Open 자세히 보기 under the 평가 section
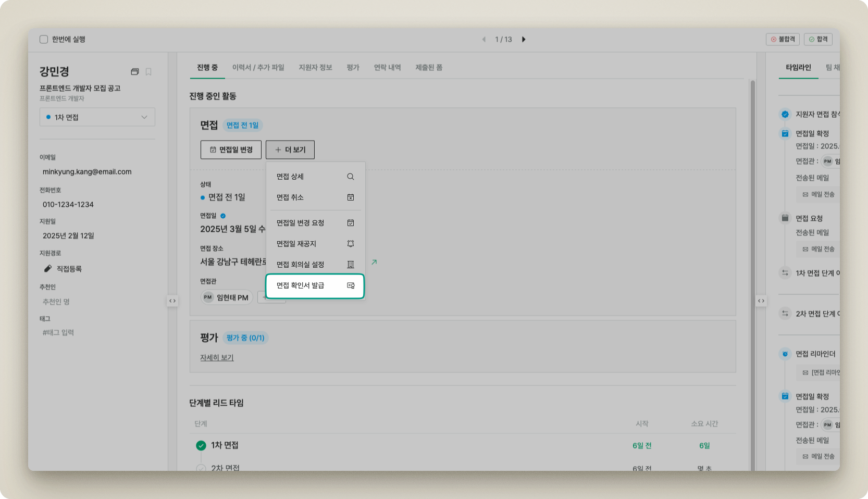This screenshot has width=868, height=499. (x=216, y=357)
